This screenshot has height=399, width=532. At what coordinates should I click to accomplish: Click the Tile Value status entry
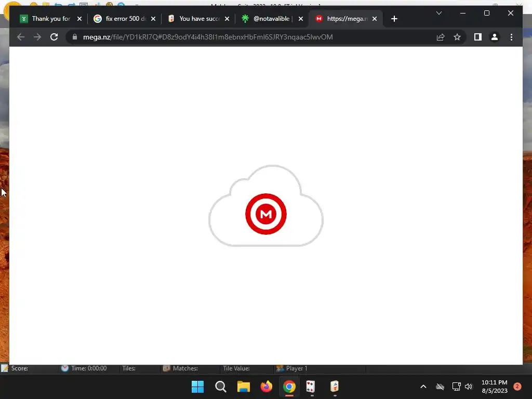[x=236, y=368]
